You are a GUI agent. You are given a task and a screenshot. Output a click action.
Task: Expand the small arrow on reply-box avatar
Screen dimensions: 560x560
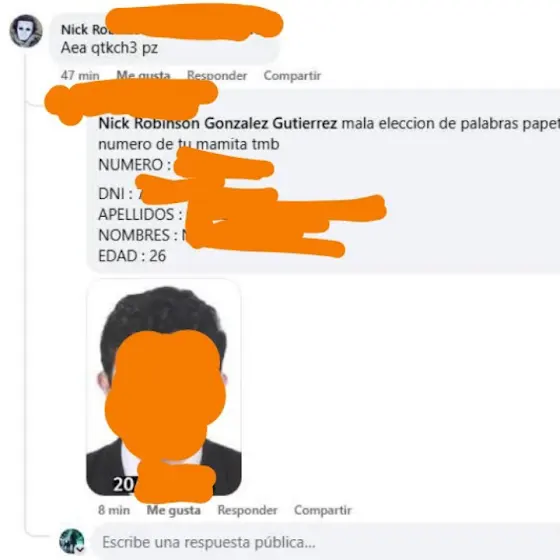[x=81, y=550]
